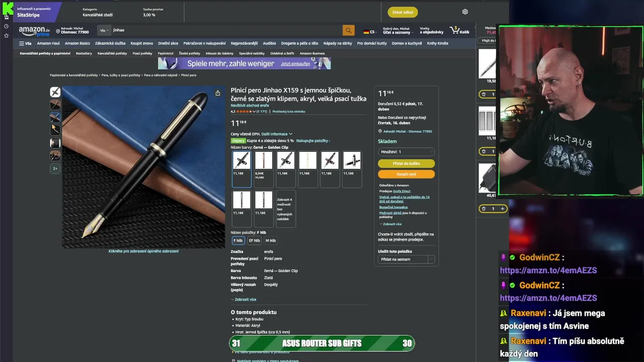644x362 pixels.
Task: Click the trash icon on first cart stepper
Action: tap(484, 94)
